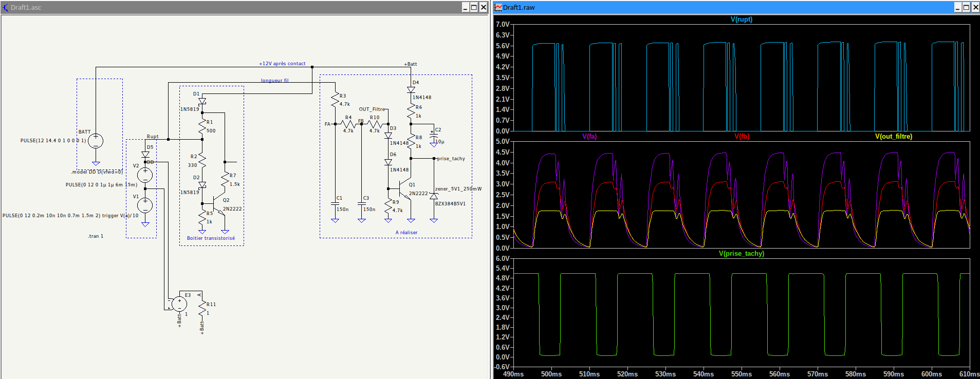Select the V2 pulse source symbol
This screenshot has width=980, height=379.
[145, 175]
